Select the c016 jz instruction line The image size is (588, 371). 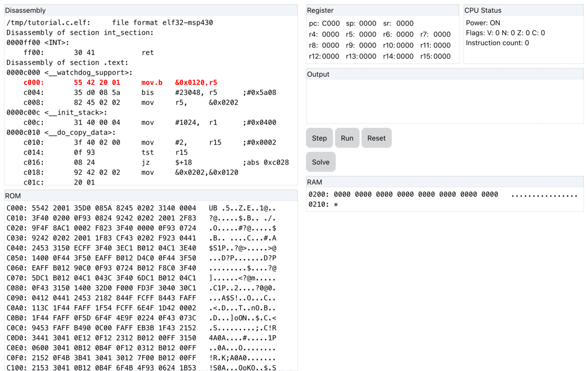point(156,162)
